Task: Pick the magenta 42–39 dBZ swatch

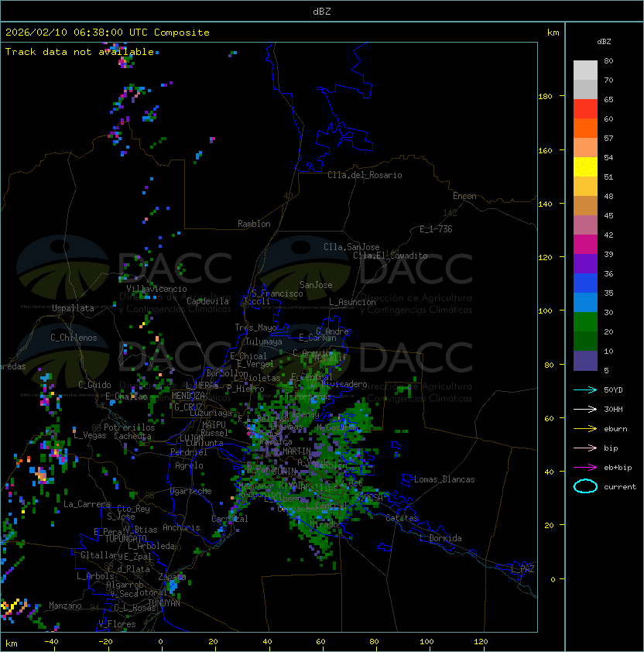Action: click(x=585, y=245)
